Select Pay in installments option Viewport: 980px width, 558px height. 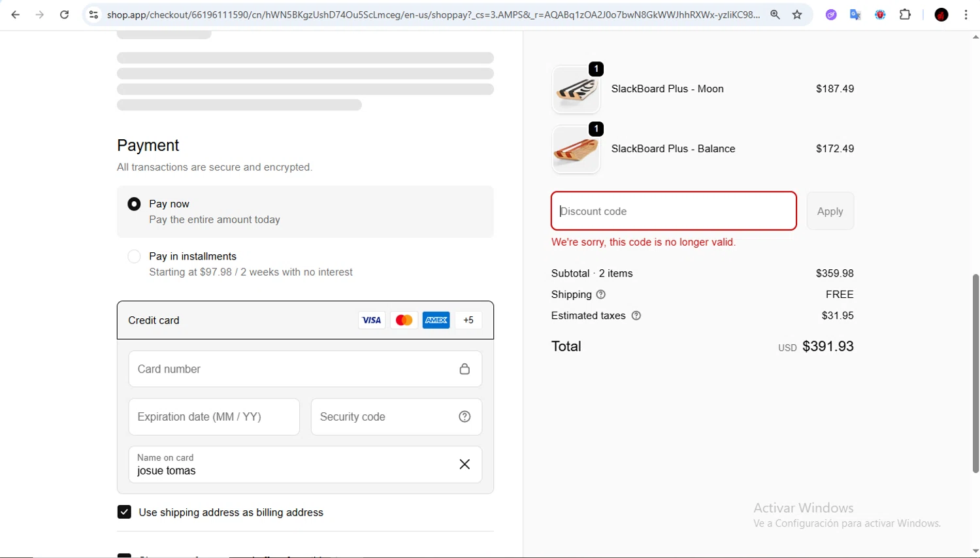(x=134, y=256)
